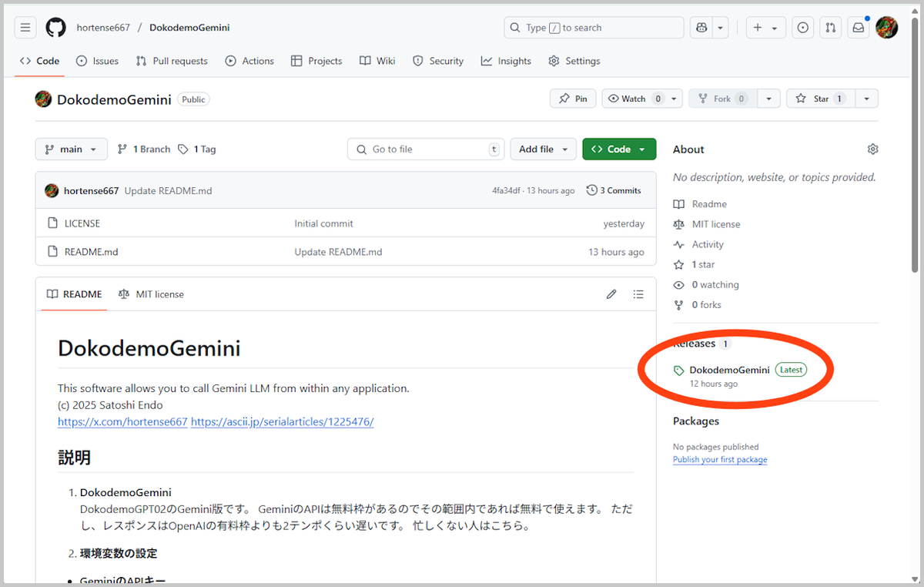Open the README outline list icon
The width and height of the screenshot is (924, 587).
pyautogui.click(x=638, y=294)
